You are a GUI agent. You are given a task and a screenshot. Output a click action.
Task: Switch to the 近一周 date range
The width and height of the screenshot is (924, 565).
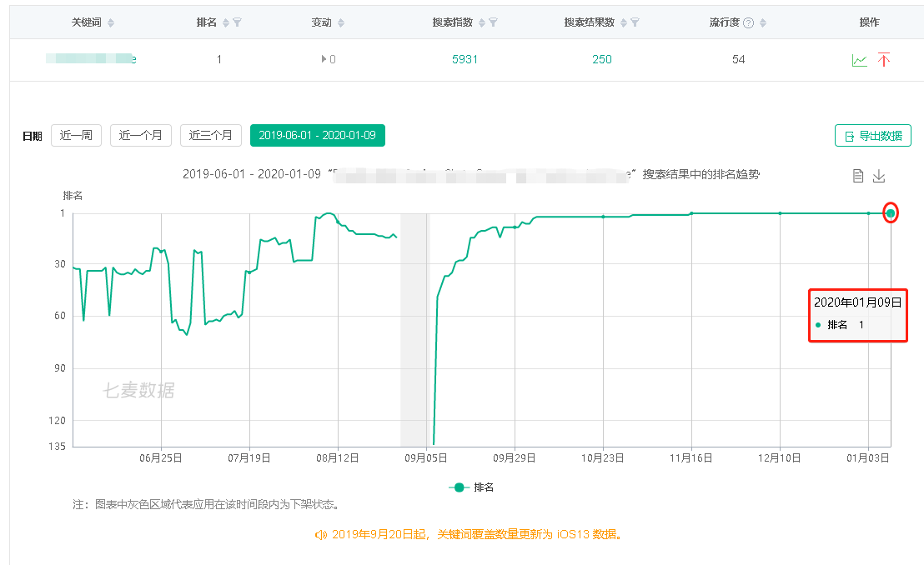pyautogui.click(x=76, y=135)
